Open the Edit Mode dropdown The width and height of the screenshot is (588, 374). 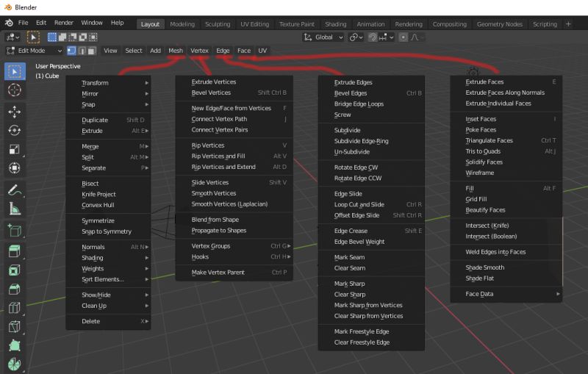(34, 51)
